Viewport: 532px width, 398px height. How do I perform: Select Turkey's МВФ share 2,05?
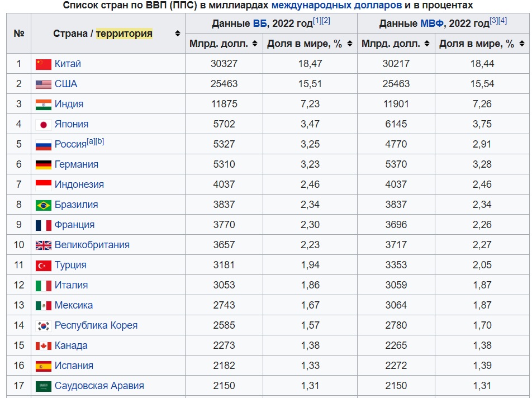click(x=482, y=265)
